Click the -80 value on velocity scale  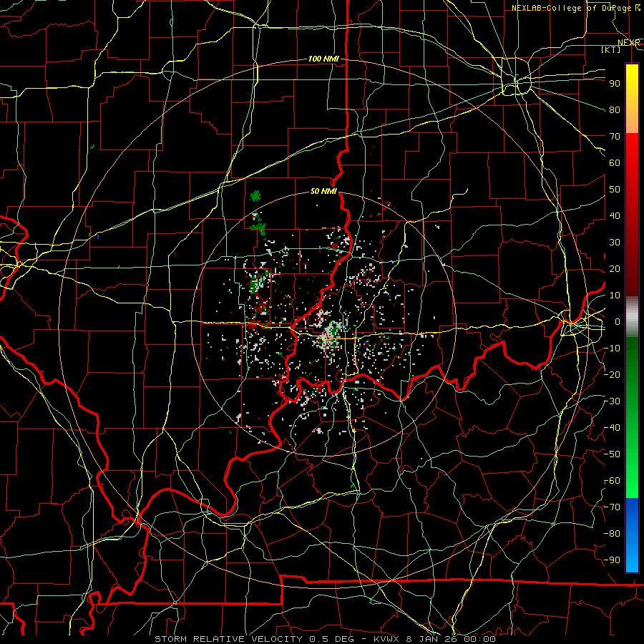pyautogui.click(x=612, y=534)
